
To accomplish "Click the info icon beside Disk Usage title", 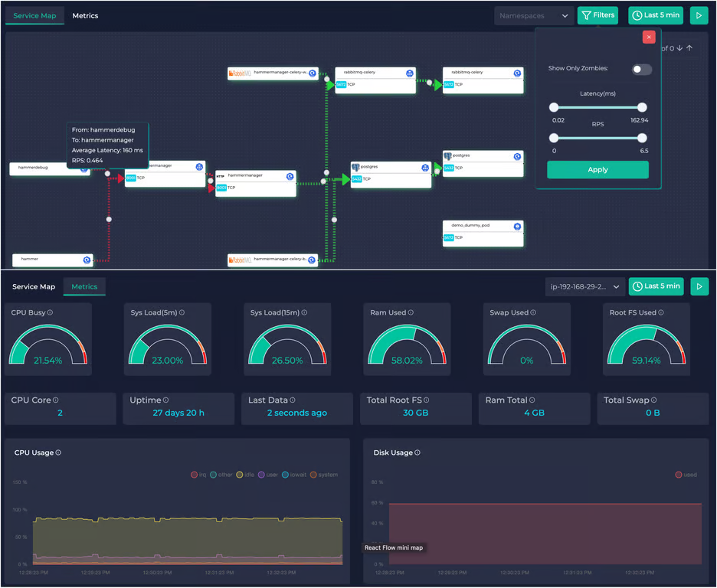I will (x=418, y=452).
